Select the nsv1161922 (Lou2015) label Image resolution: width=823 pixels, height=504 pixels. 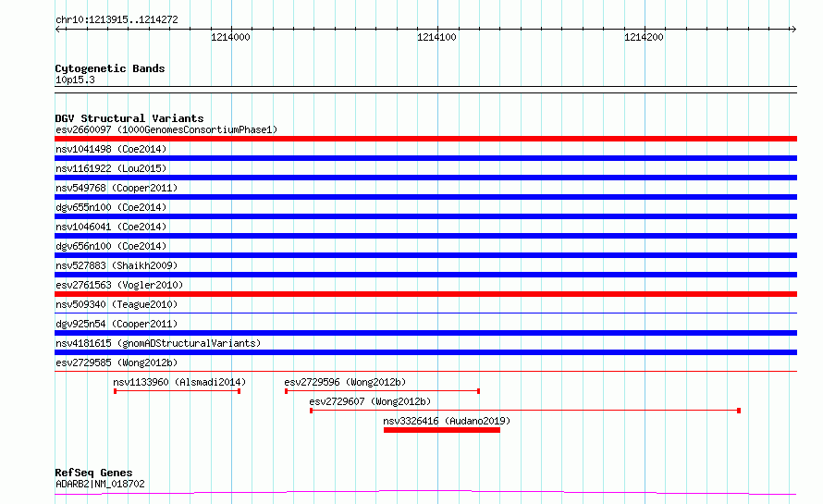pyautogui.click(x=111, y=168)
